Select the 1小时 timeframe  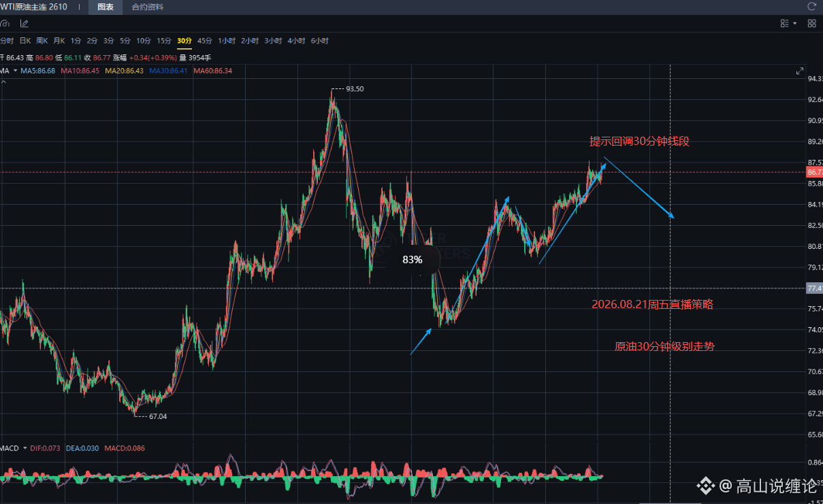tap(227, 41)
